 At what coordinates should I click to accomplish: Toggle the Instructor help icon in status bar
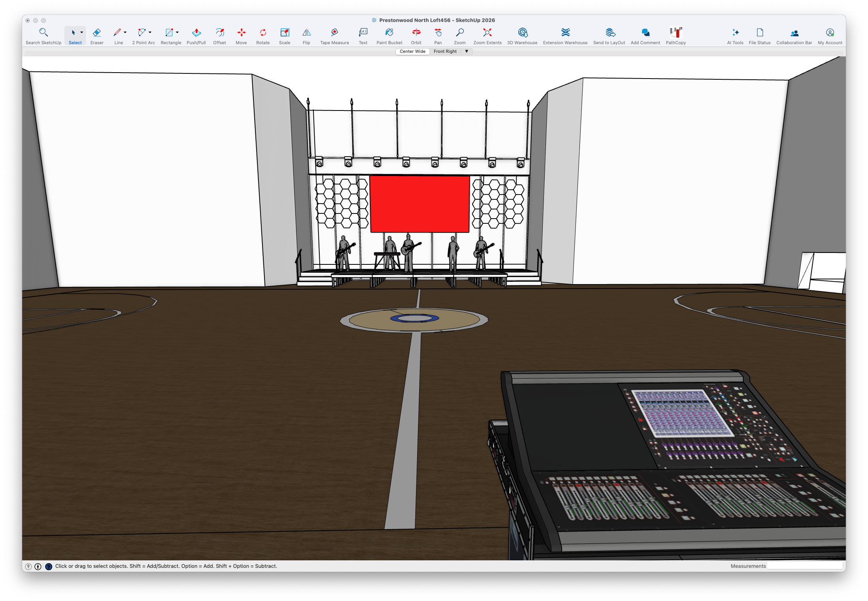[49, 566]
